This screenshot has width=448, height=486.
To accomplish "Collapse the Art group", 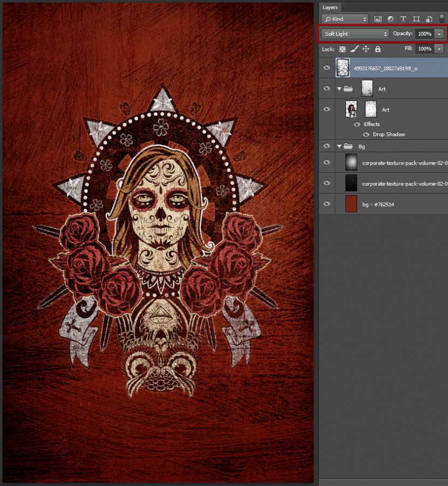I will coord(338,88).
